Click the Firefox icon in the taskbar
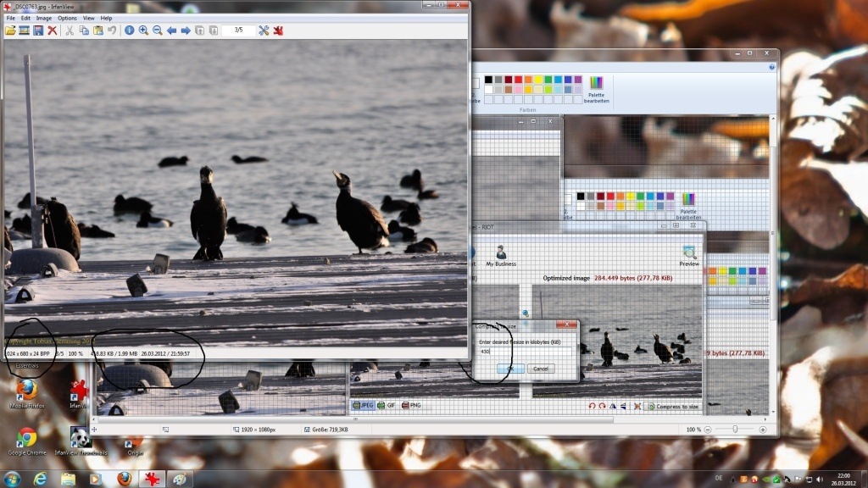This screenshot has height=488, width=868. pyautogui.click(x=124, y=479)
